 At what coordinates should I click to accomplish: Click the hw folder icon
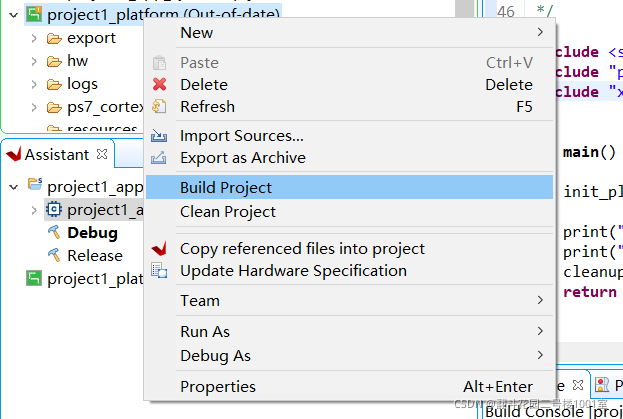pyautogui.click(x=54, y=62)
